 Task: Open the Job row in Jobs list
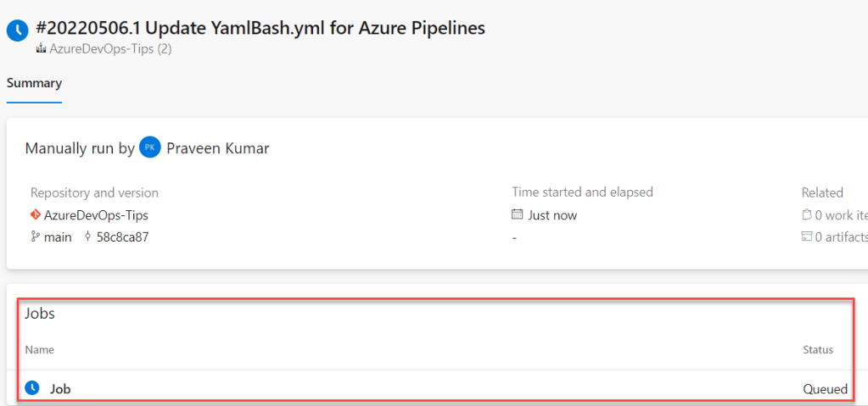(60, 389)
